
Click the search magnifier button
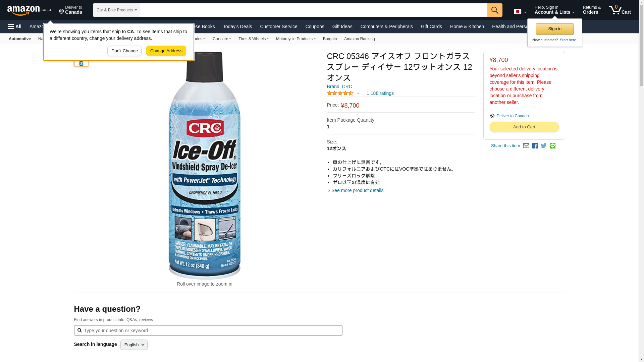click(495, 10)
